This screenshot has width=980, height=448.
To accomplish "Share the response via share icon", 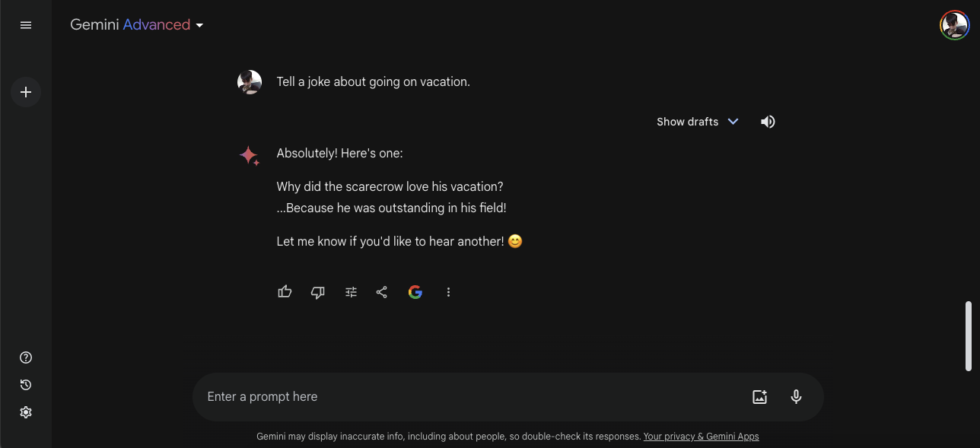I will pyautogui.click(x=382, y=292).
